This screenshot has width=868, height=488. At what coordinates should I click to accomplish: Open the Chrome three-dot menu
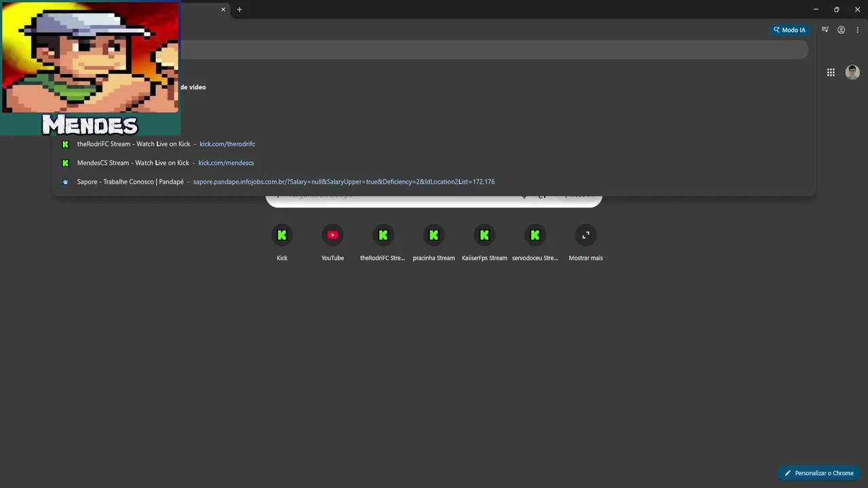tap(857, 30)
